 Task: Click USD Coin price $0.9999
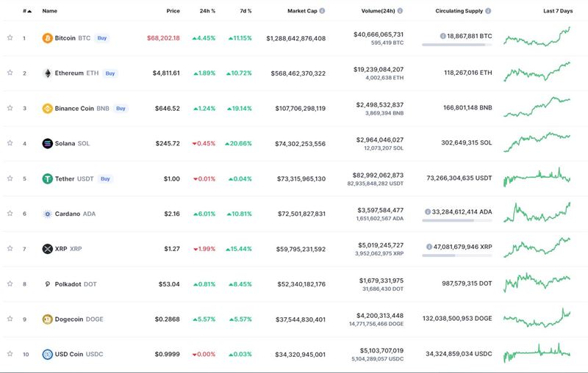(168, 354)
